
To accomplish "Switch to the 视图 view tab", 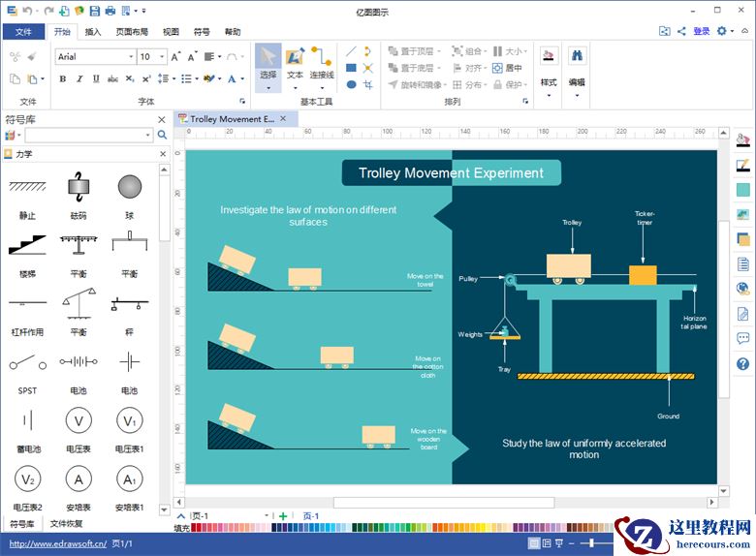I will [x=171, y=32].
